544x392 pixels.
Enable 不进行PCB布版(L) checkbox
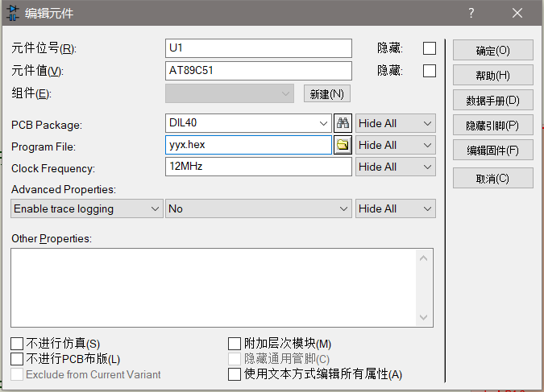[17, 359]
